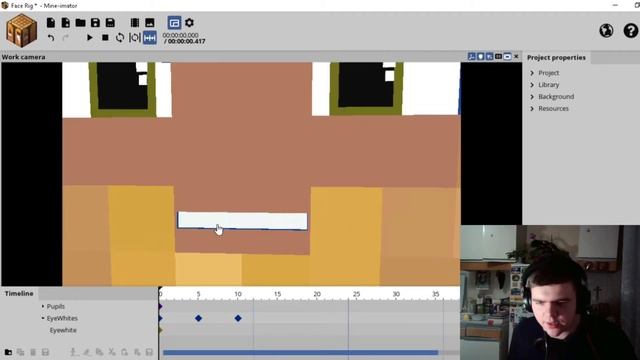Click the last greyed keyframe toolbar icon
The image size is (640, 360).
click(149, 352)
